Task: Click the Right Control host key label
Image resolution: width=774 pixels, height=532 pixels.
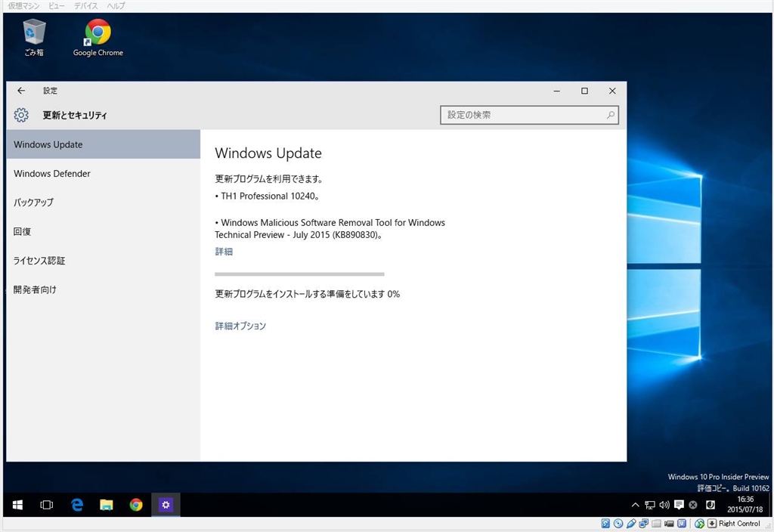Action: point(739,524)
